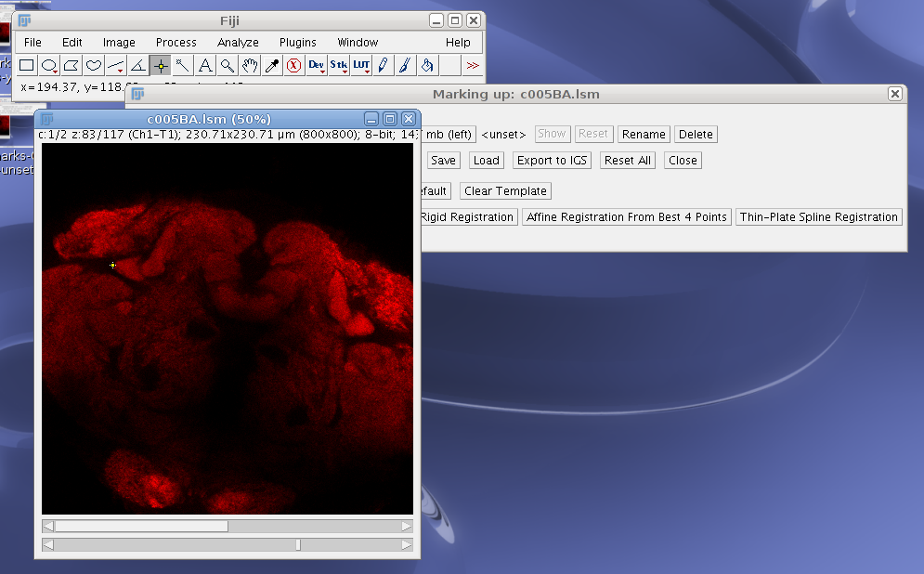Select the Scrolling hand tool
The height and width of the screenshot is (574, 924).
tap(250, 65)
